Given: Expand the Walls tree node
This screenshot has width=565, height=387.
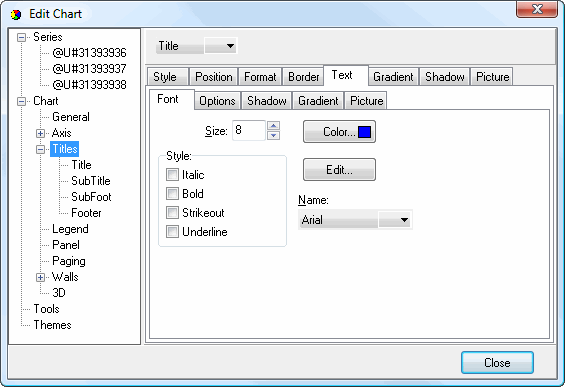Looking at the screenshot, I should point(40,277).
